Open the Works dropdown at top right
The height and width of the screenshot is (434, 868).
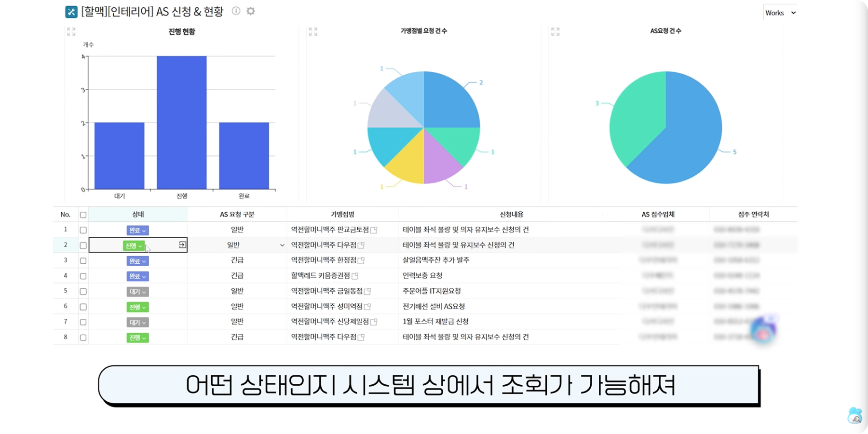[x=779, y=13]
